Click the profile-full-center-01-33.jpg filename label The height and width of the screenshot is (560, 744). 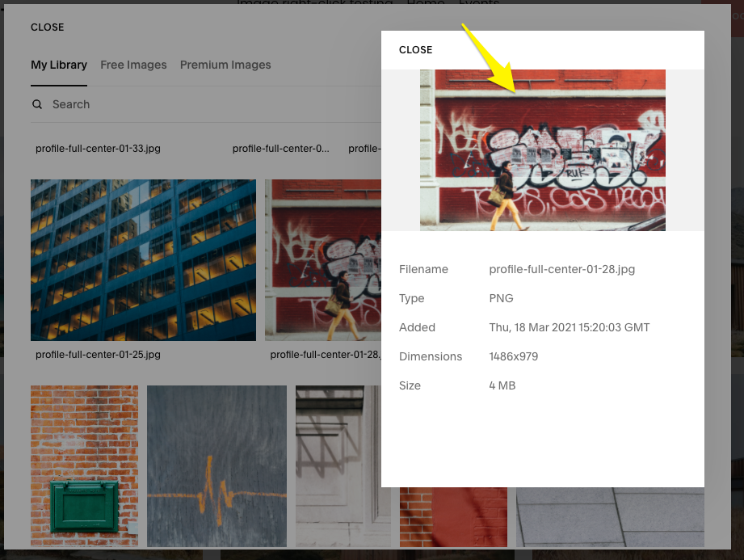[x=98, y=149]
